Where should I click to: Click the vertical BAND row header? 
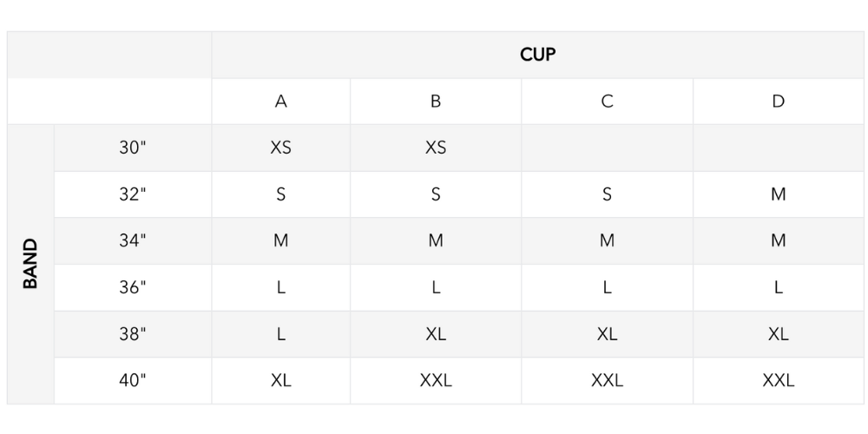(x=30, y=264)
